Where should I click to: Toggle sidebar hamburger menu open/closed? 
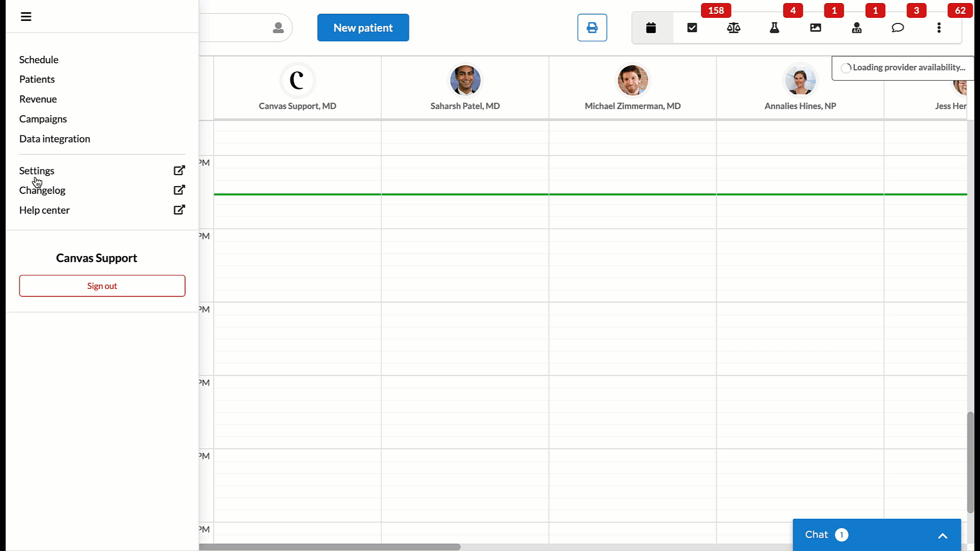click(26, 16)
